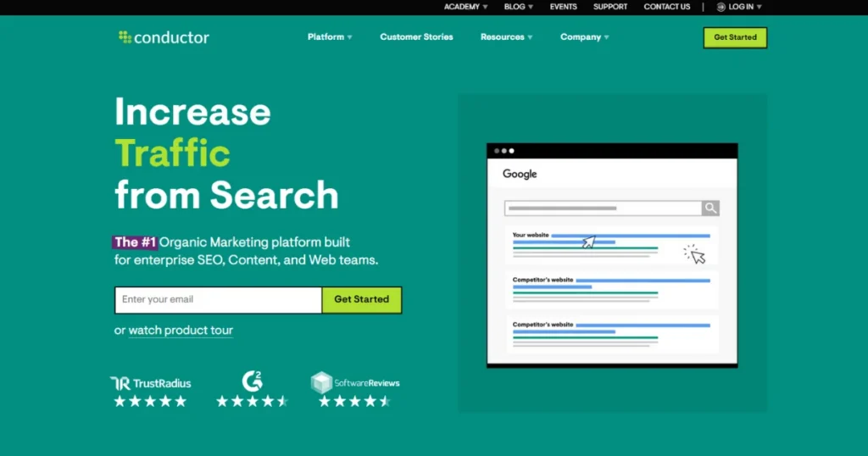Open the Blog menu
Screen dimensions: 868x456
pyautogui.click(x=518, y=7)
